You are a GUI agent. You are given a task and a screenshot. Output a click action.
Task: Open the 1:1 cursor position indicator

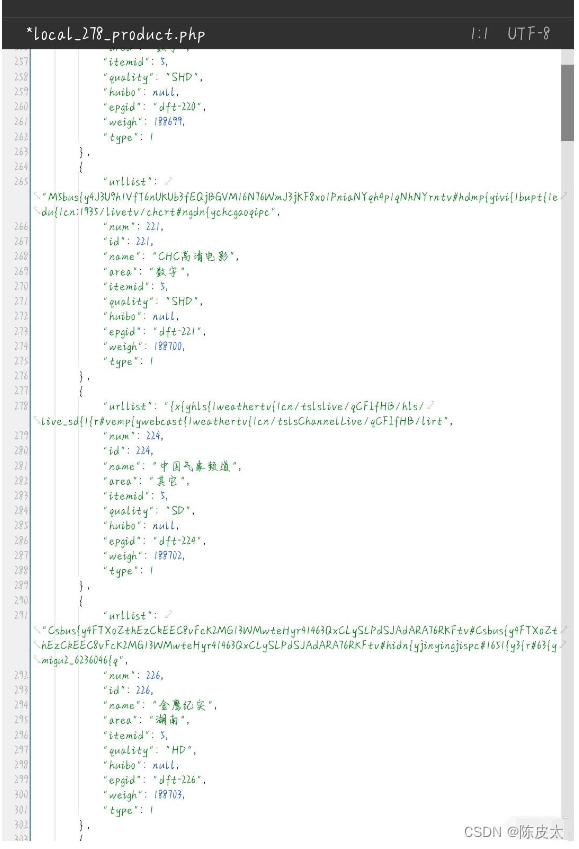point(479,34)
